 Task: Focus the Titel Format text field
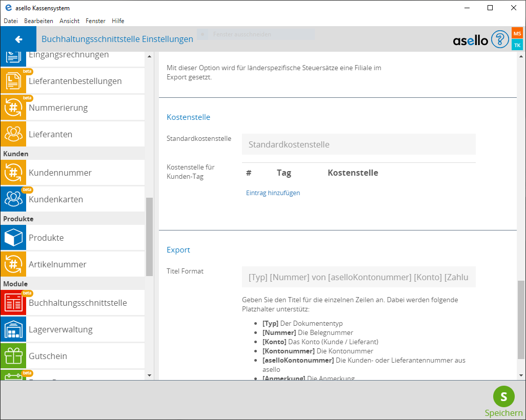(x=358, y=277)
